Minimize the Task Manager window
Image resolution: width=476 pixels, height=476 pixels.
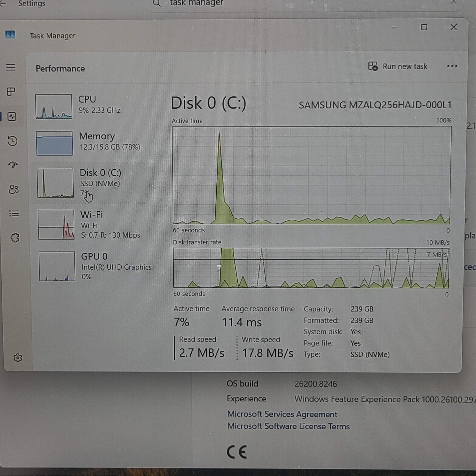[x=395, y=27]
